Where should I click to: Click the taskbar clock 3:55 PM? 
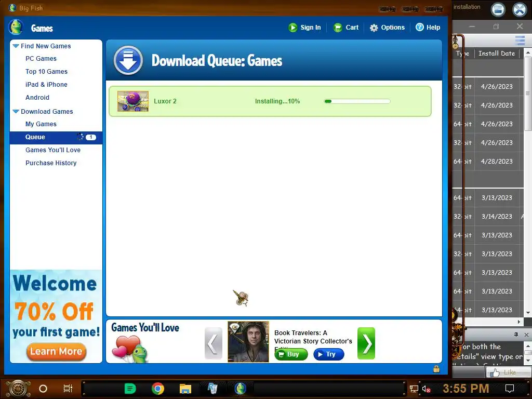[x=466, y=389]
